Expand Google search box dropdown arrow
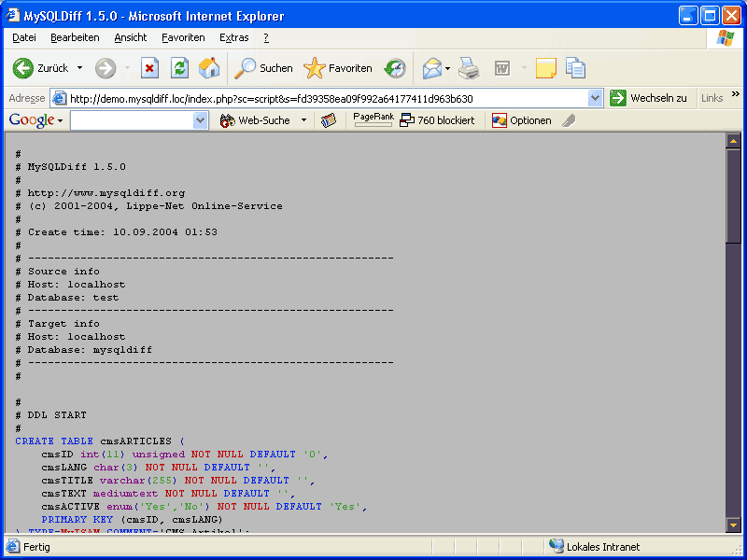 click(200, 120)
